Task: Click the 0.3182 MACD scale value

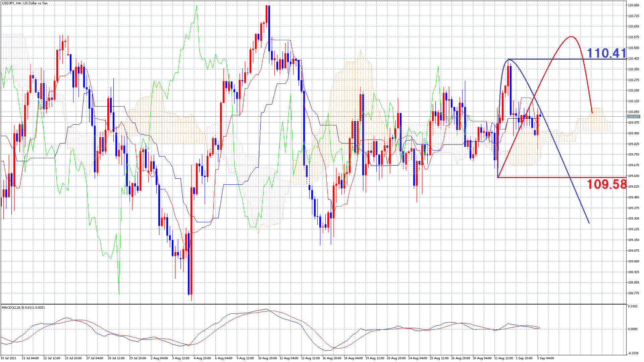Action: 633,306
